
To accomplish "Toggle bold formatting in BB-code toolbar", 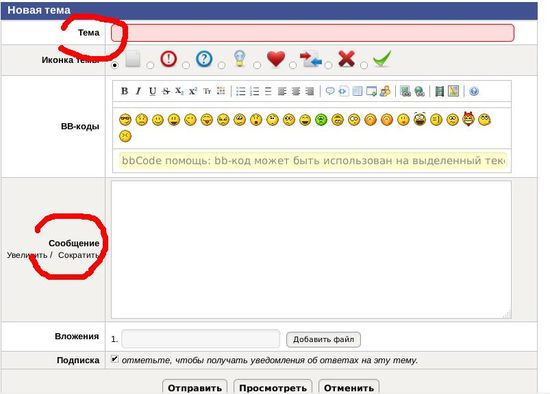I will 124,91.
